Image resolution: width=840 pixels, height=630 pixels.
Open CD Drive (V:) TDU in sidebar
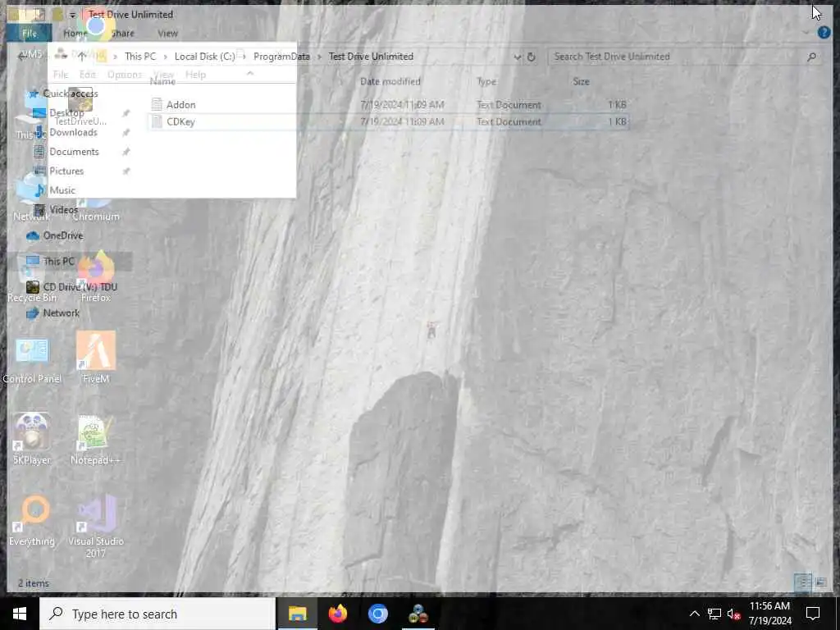[x=80, y=286]
